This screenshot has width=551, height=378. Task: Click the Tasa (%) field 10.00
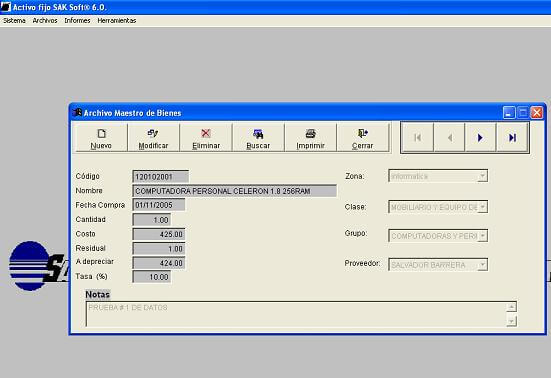click(x=152, y=277)
